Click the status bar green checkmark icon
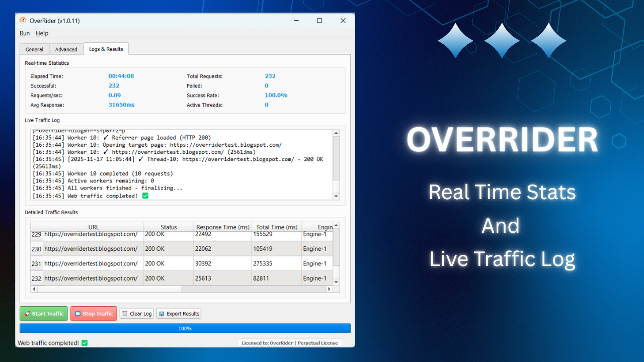 pyautogui.click(x=85, y=343)
